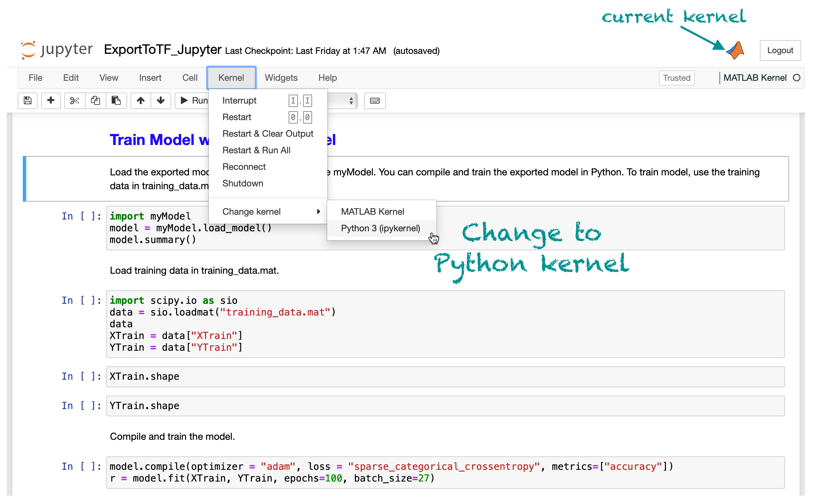This screenshot has height=504, width=813.
Task: Insert cell below with plus icon
Action: [x=51, y=100]
